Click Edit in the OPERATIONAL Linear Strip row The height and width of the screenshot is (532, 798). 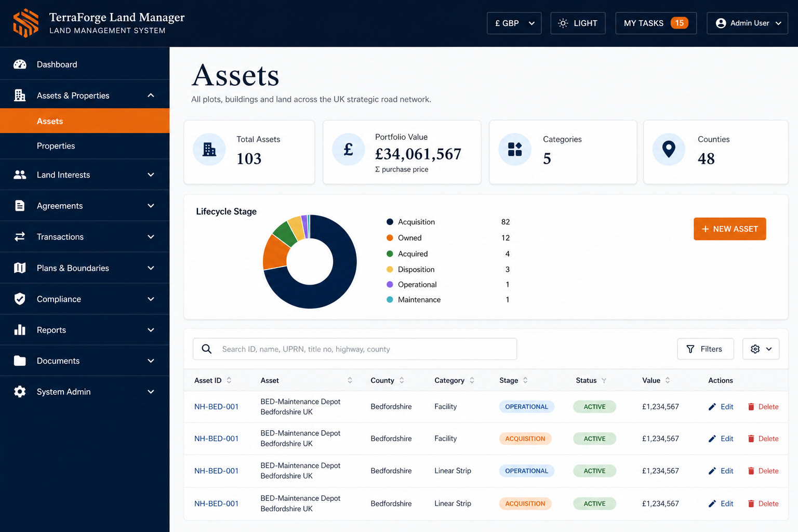click(721, 471)
